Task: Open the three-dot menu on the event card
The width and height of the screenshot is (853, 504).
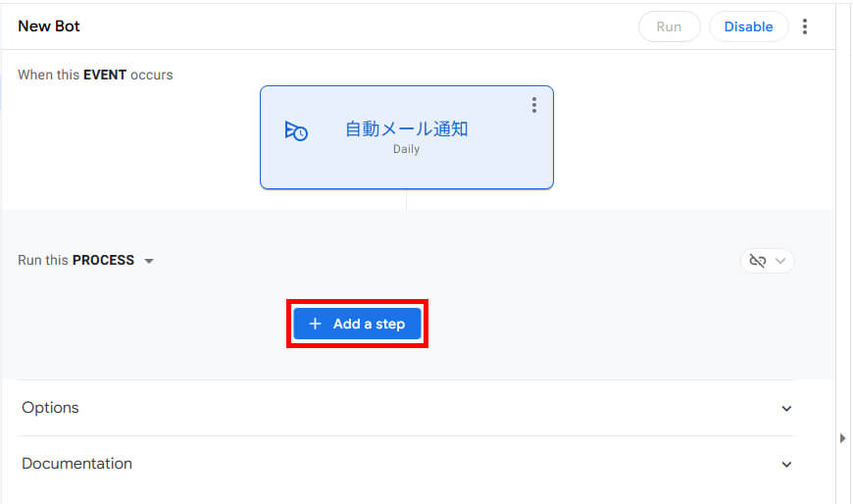Action: tap(533, 105)
